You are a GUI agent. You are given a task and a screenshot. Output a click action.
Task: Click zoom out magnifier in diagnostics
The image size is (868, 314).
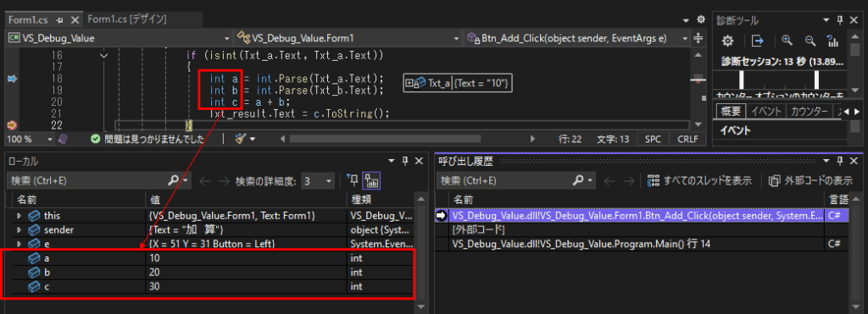[x=810, y=41]
